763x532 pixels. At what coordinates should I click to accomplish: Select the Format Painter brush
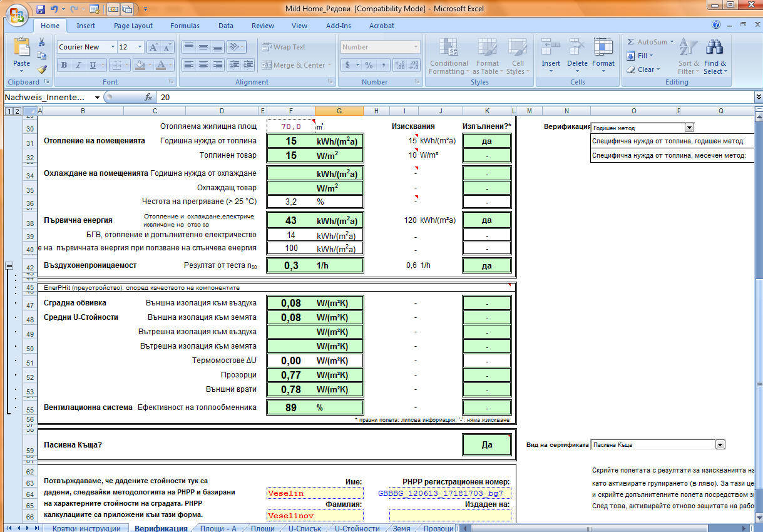click(42, 69)
